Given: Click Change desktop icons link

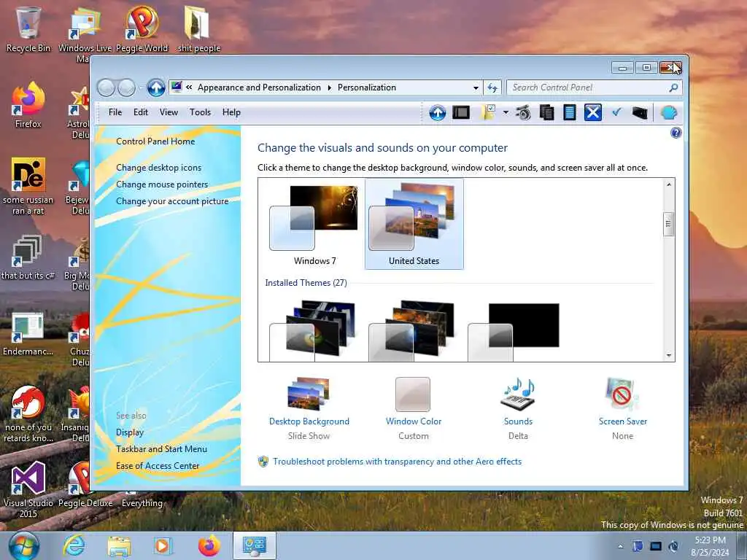Looking at the screenshot, I should (158, 168).
